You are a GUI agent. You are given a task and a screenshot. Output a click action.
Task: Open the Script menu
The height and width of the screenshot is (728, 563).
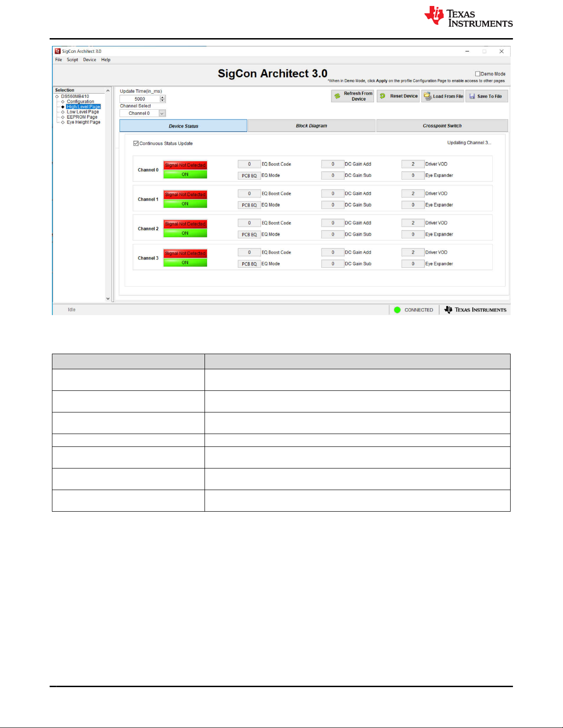(x=72, y=60)
